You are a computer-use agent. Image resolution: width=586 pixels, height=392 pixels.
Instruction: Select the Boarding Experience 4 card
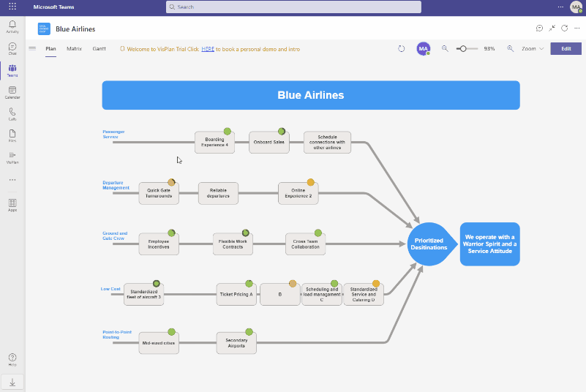pyautogui.click(x=214, y=143)
